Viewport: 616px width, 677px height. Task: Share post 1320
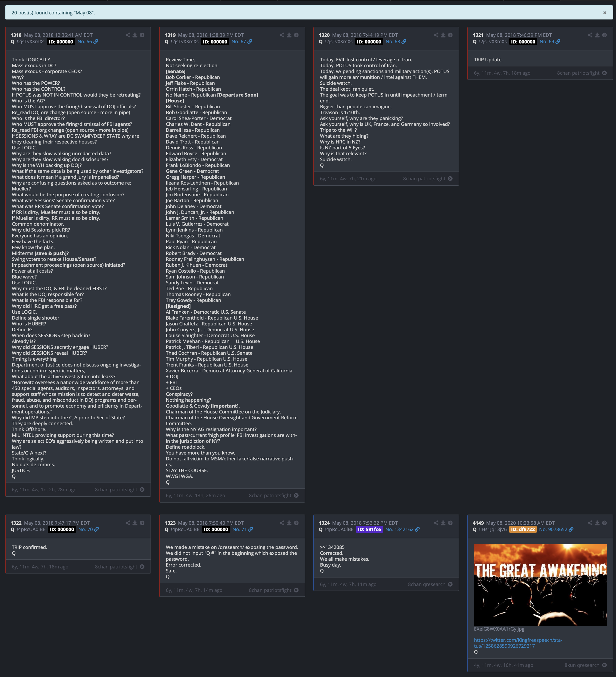pos(436,35)
